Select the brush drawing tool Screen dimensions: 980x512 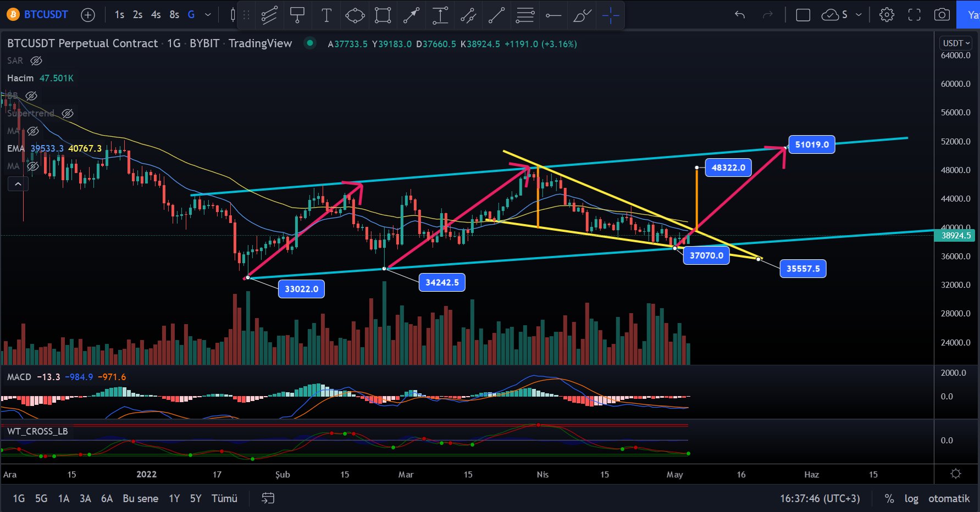(582, 15)
